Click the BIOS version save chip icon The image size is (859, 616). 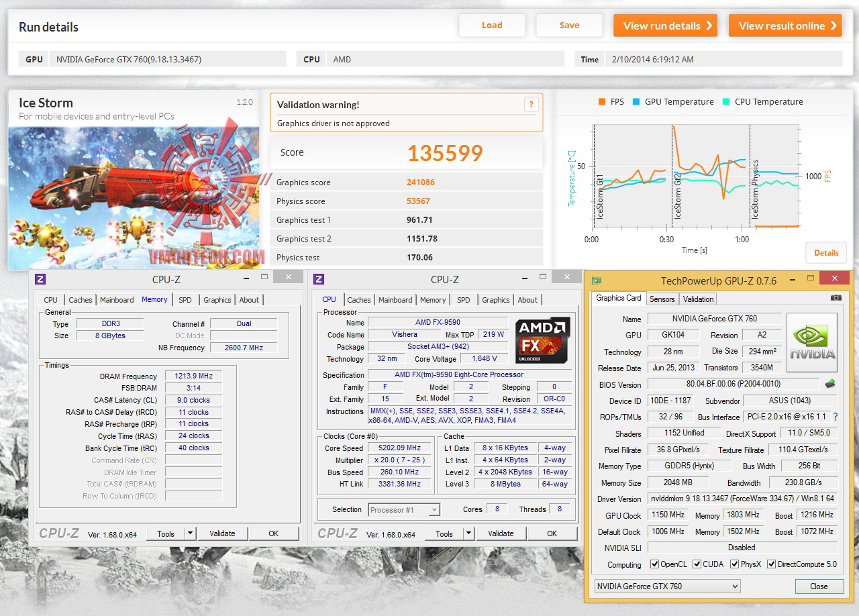830,384
